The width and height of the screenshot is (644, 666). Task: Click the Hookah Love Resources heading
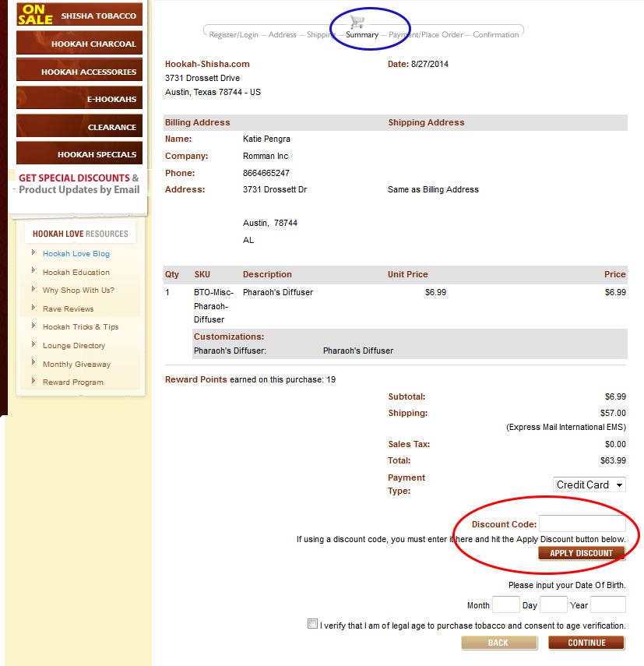(80, 234)
